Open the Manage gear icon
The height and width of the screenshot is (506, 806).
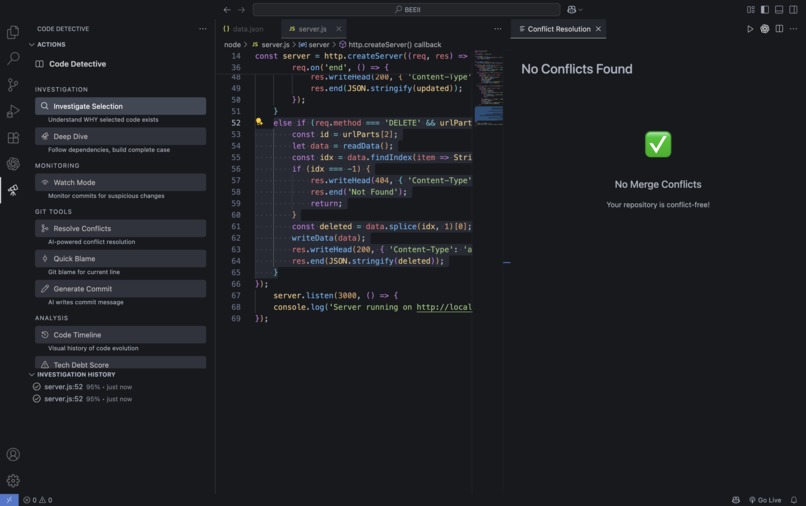(13, 480)
